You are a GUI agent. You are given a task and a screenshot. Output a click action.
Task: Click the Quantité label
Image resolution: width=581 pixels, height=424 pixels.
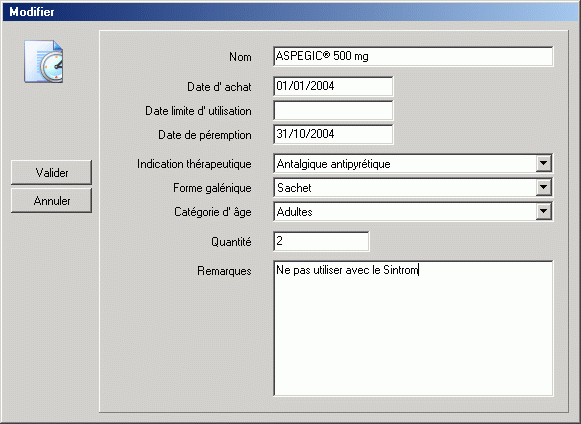click(x=231, y=242)
